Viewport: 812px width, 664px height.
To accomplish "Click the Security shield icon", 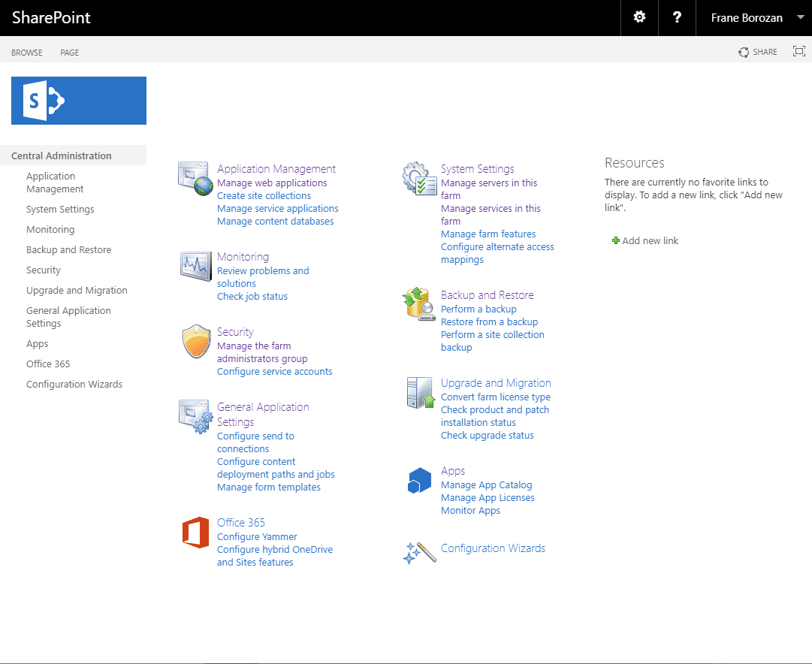I will coord(196,341).
